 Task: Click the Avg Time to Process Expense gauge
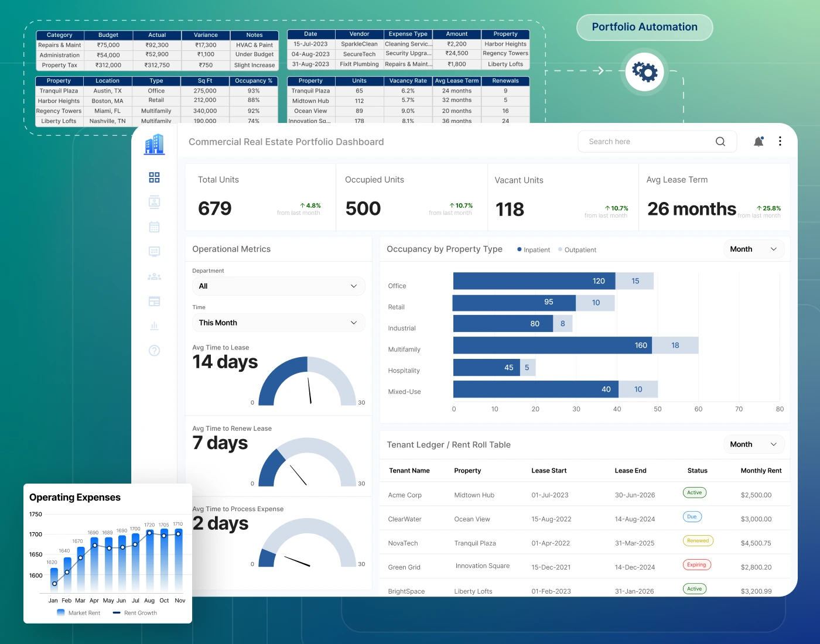[307, 543]
